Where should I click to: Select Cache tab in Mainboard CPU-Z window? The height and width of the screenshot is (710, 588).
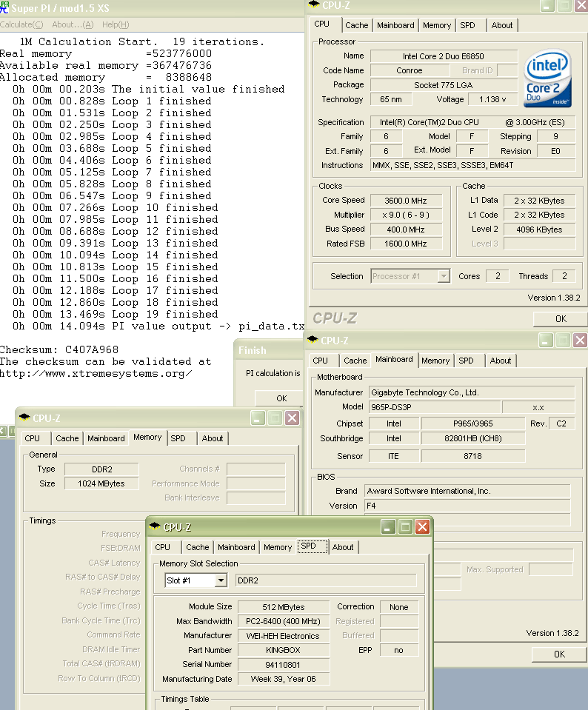[355, 361]
